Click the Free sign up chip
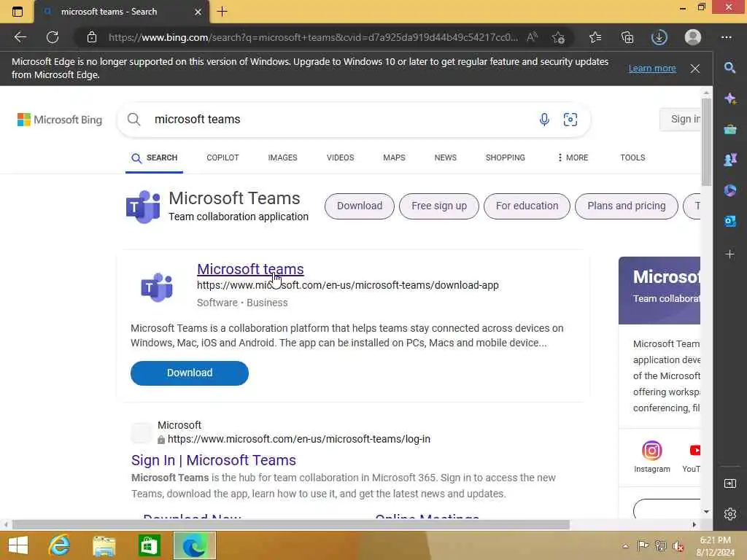The width and height of the screenshot is (747, 560). click(438, 206)
